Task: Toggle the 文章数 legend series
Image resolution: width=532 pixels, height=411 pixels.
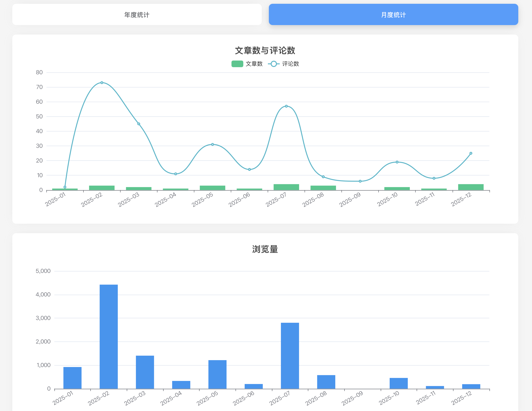Action: coord(254,64)
